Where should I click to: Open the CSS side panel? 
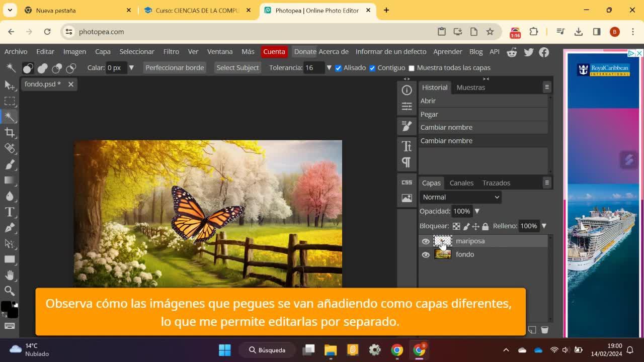point(407,182)
